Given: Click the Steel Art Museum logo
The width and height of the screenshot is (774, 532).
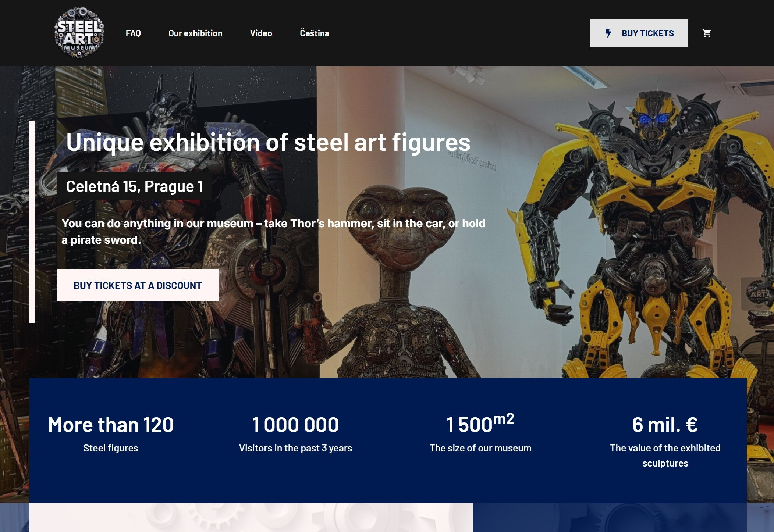Looking at the screenshot, I should (x=79, y=33).
